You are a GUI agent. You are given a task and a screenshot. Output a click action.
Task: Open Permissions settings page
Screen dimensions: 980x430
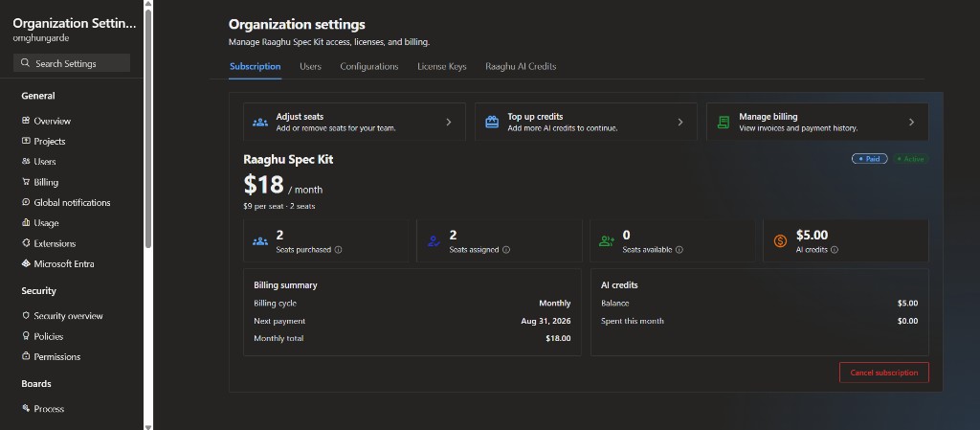click(x=56, y=356)
